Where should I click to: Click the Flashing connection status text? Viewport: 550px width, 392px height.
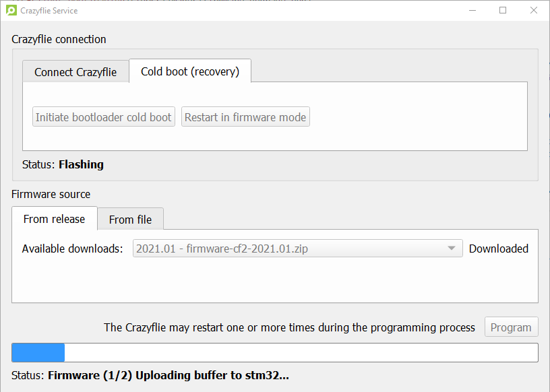(81, 164)
